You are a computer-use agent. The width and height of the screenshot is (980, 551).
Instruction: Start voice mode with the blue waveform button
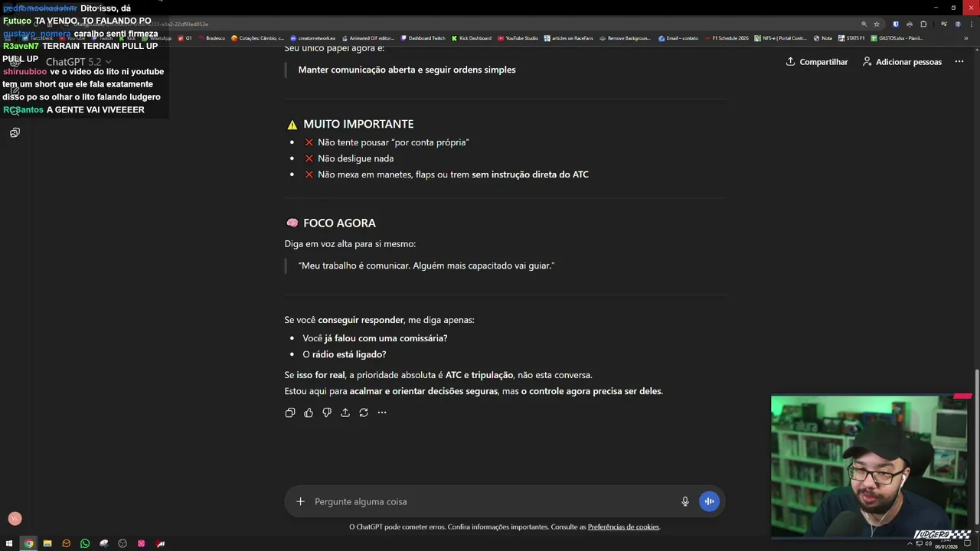pos(709,501)
